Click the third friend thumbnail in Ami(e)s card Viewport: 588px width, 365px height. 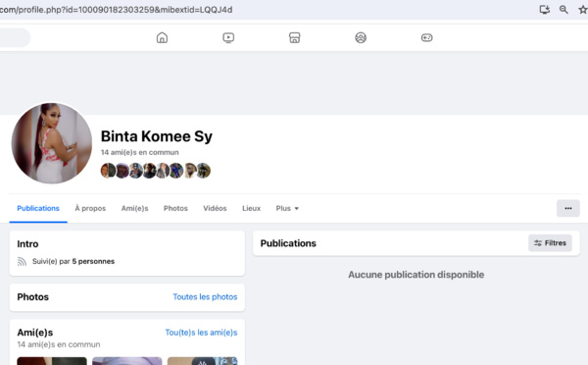pos(203,361)
